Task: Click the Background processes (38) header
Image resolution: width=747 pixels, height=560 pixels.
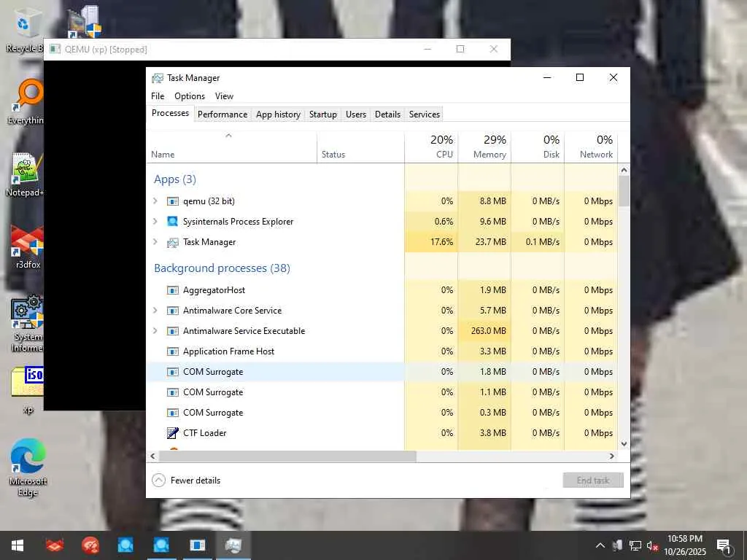Action: tap(222, 268)
